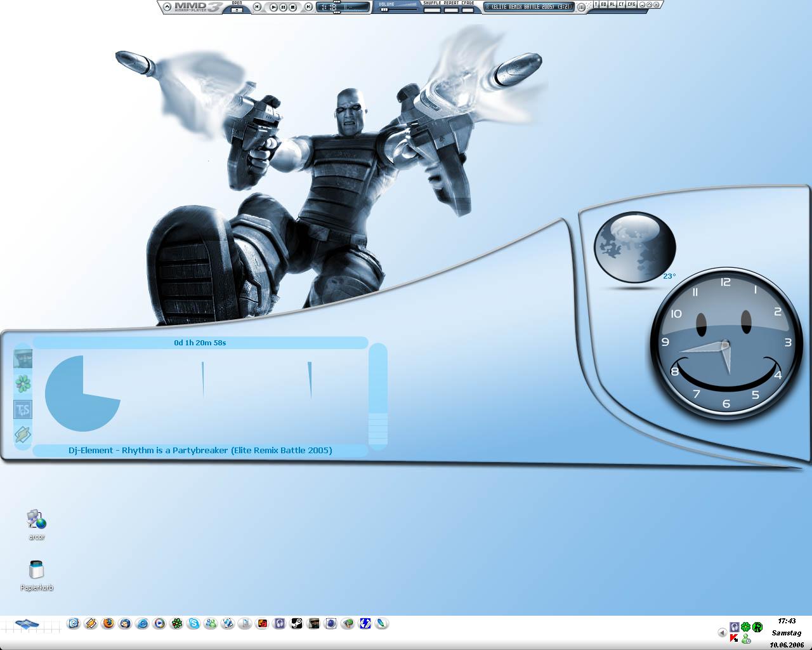Click the player's visualizer and seek display
The width and height of the screenshot is (812, 650).
(x=343, y=7)
